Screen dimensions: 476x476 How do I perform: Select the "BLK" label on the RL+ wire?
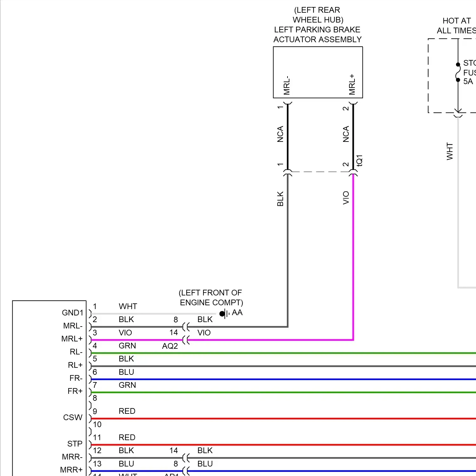pos(126,359)
